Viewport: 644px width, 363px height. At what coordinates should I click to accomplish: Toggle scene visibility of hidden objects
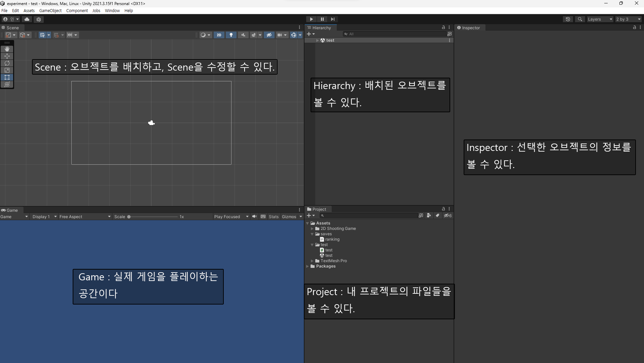(269, 35)
